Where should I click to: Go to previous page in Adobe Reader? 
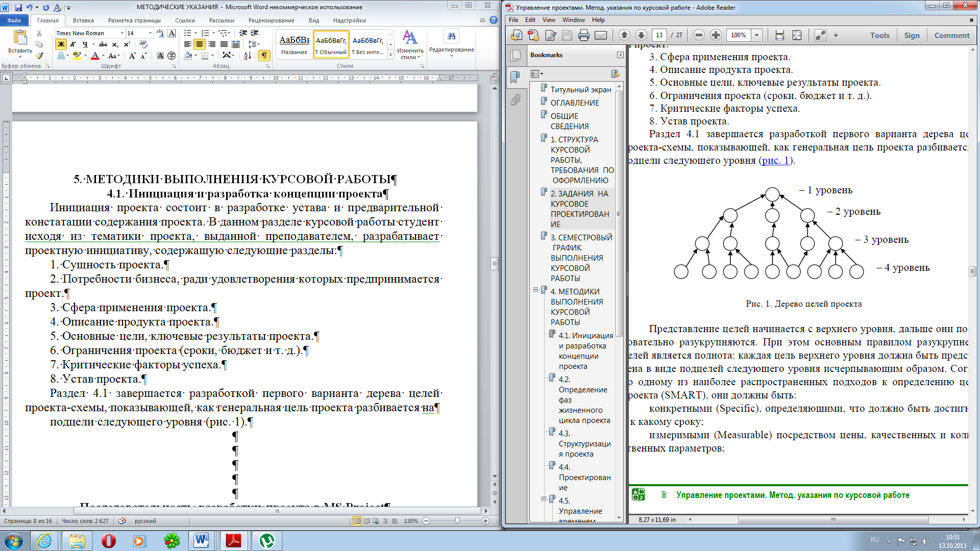pyautogui.click(x=624, y=35)
